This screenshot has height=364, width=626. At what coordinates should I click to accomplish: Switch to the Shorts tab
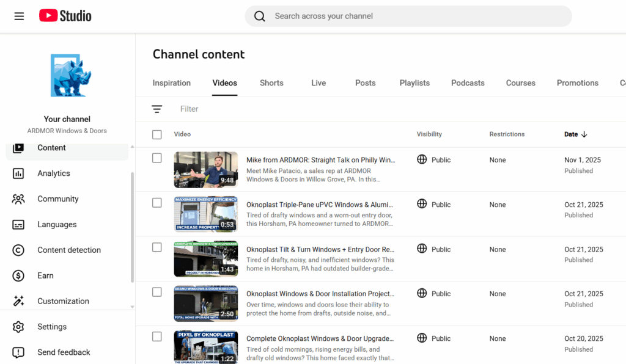pyautogui.click(x=271, y=83)
